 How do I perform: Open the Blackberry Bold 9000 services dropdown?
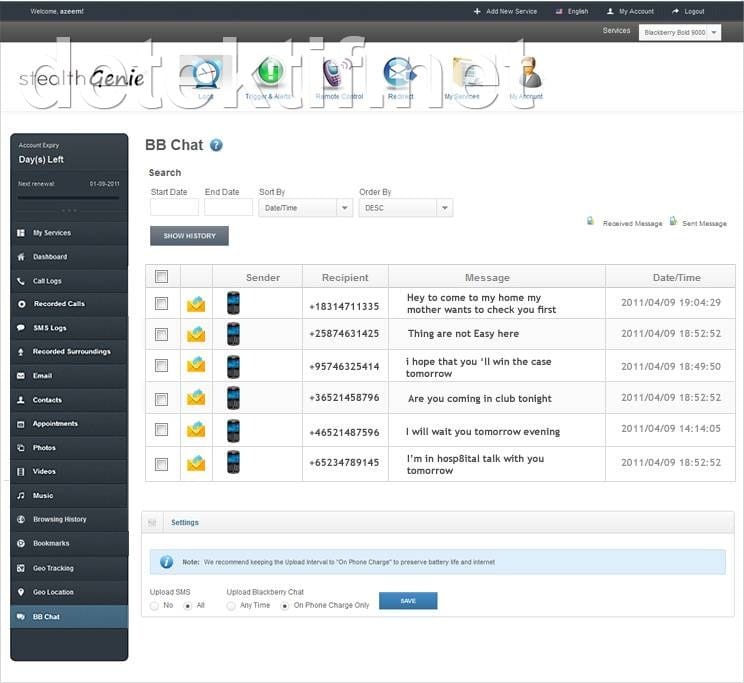tap(680, 33)
